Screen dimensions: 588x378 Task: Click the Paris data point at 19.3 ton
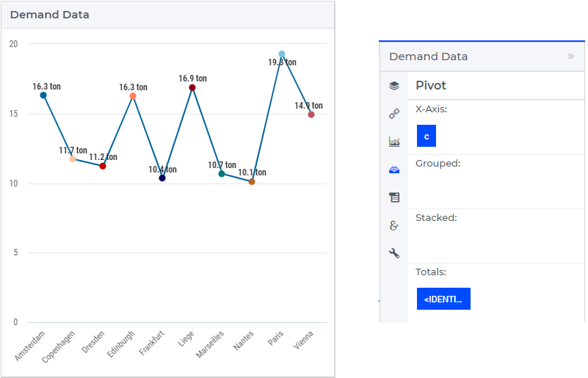click(282, 54)
